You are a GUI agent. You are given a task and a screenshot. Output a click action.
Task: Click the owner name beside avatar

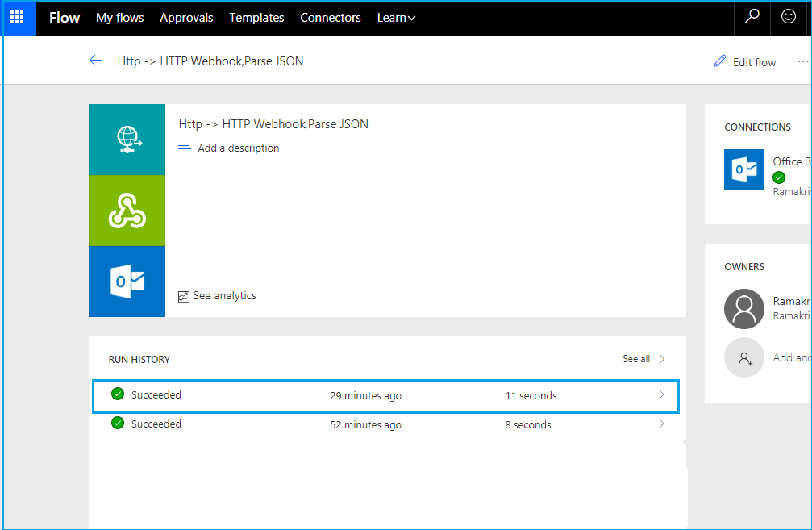coord(792,301)
